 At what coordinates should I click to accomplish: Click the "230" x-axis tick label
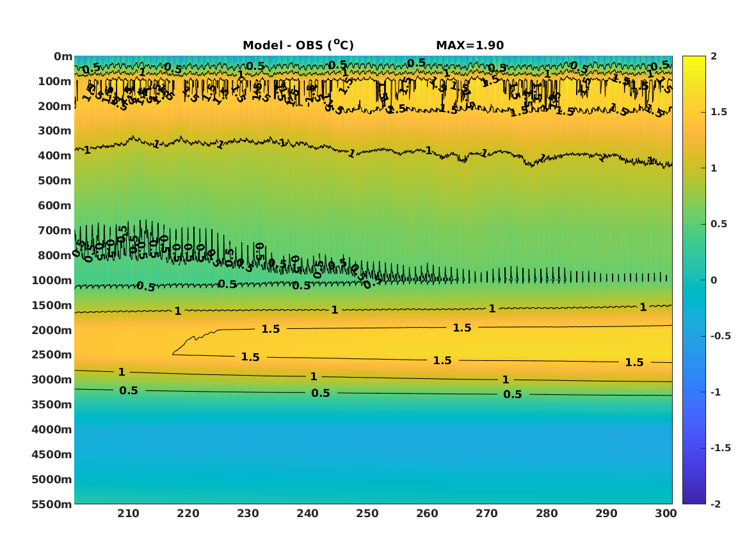coord(248,513)
